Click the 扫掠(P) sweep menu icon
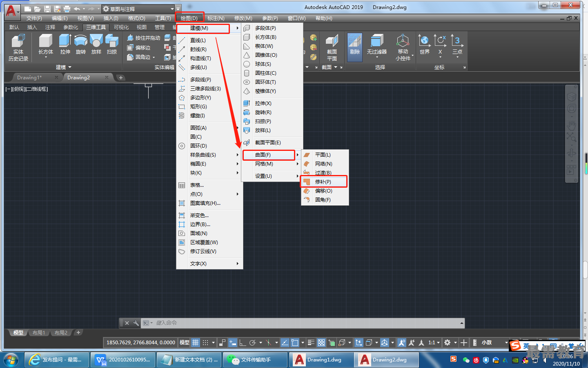This screenshot has width=588, height=368. point(247,121)
